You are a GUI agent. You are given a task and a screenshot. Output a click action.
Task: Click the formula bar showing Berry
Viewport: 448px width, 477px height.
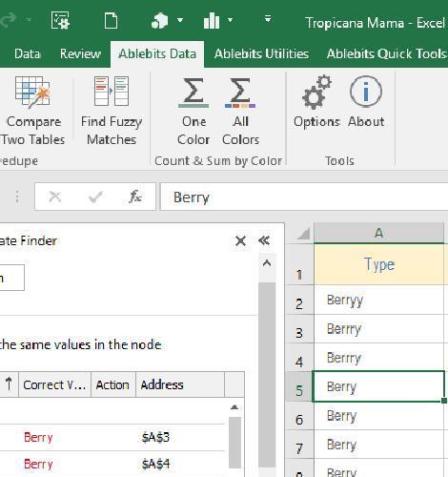(x=304, y=197)
